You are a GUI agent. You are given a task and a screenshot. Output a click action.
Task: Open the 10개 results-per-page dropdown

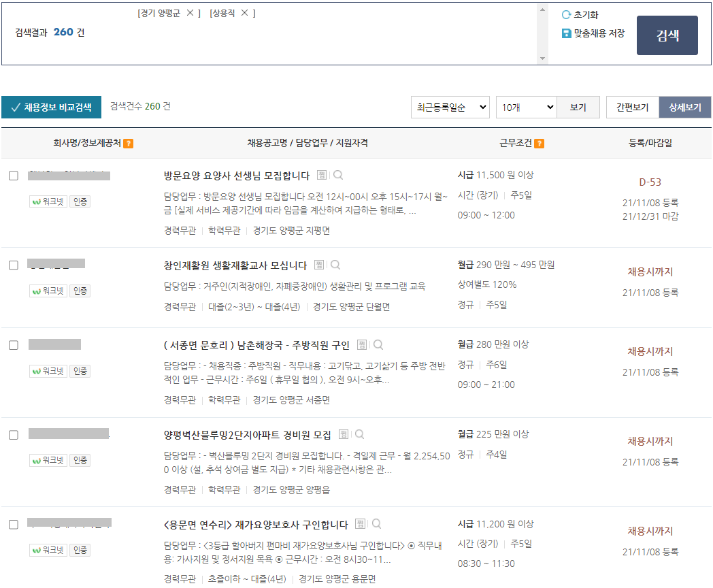click(527, 107)
